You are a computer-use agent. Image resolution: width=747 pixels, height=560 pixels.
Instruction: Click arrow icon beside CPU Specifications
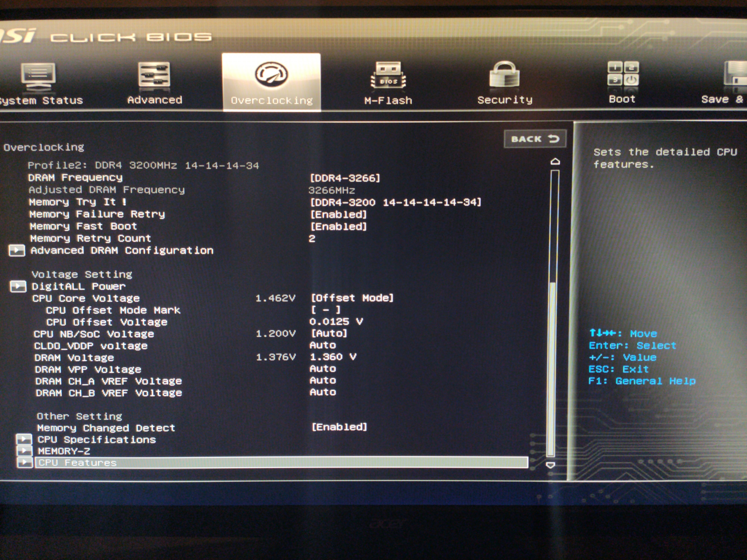click(x=24, y=439)
